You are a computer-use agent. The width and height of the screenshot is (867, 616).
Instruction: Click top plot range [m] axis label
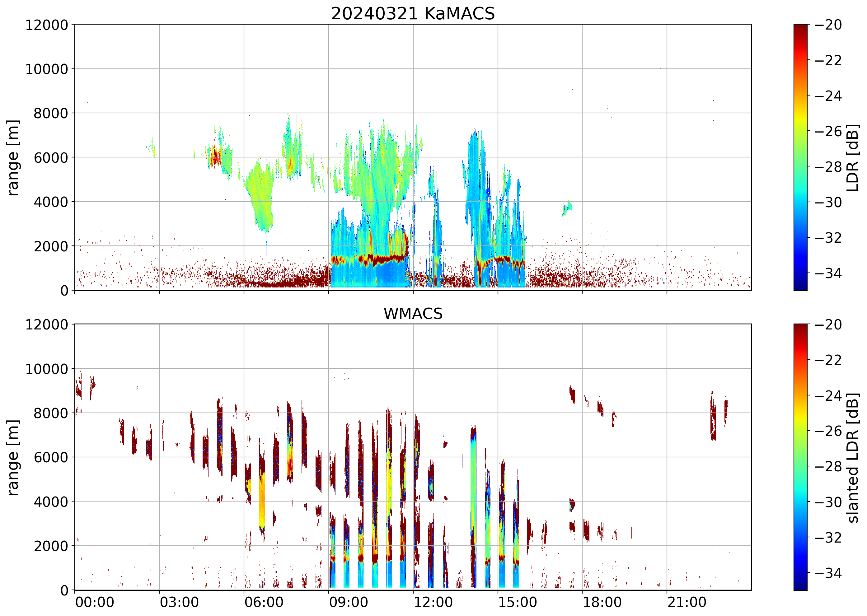13,157
